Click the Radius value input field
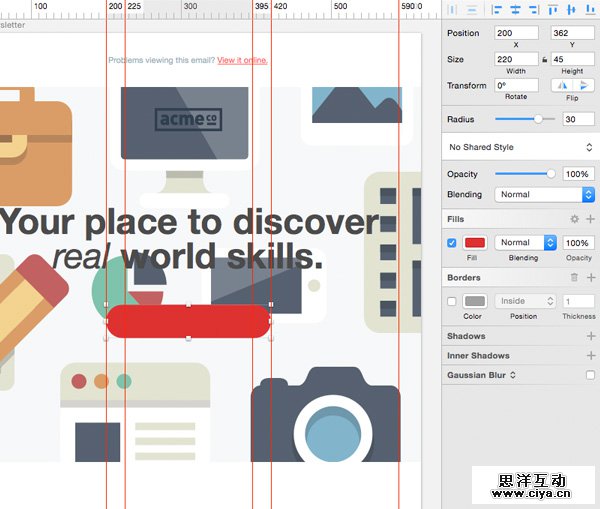Image resolution: width=600 pixels, height=509 pixels. coord(578,119)
